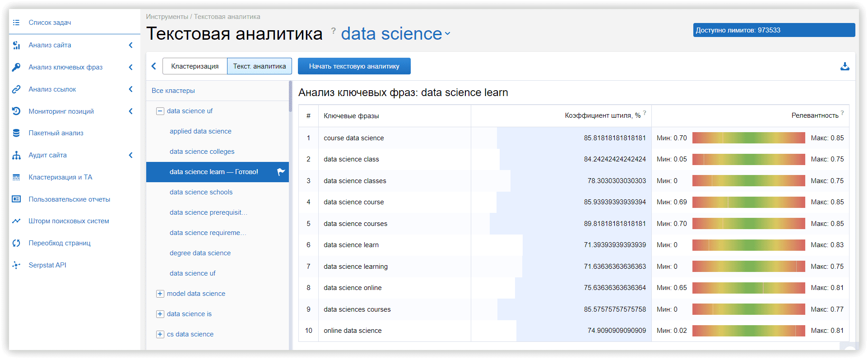
Task: Select applied data science cluster
Action: pos(200,131)
